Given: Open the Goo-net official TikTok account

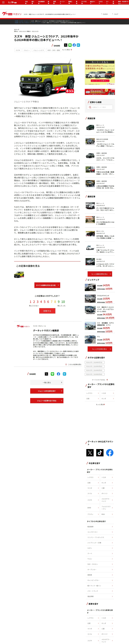Looking at the screenshot, I should tap(100, 453).
